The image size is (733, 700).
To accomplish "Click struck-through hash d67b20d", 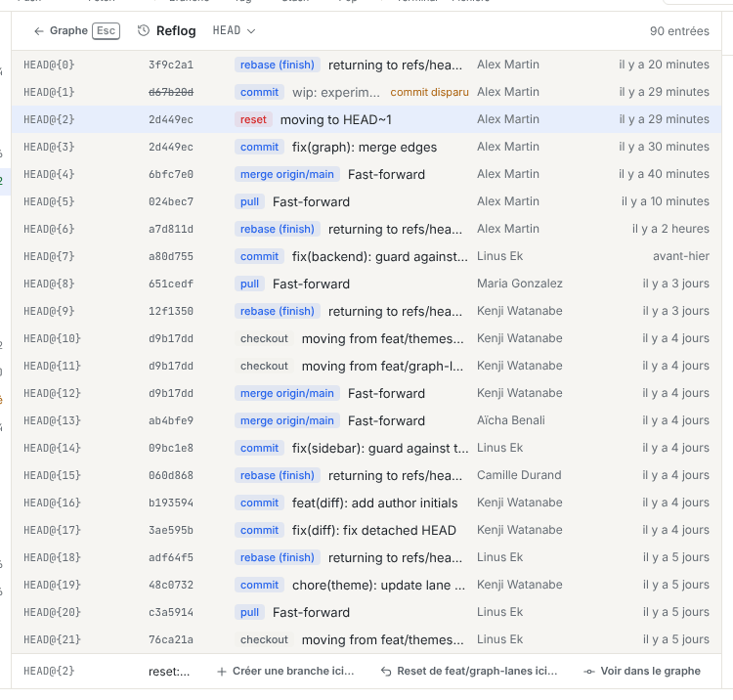I will tap(171, 92).
